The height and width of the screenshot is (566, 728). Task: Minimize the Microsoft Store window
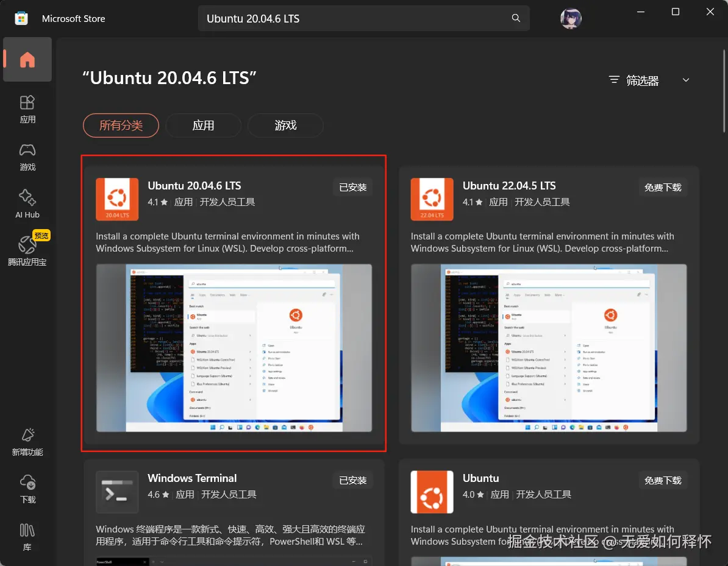tap(641, 12)
